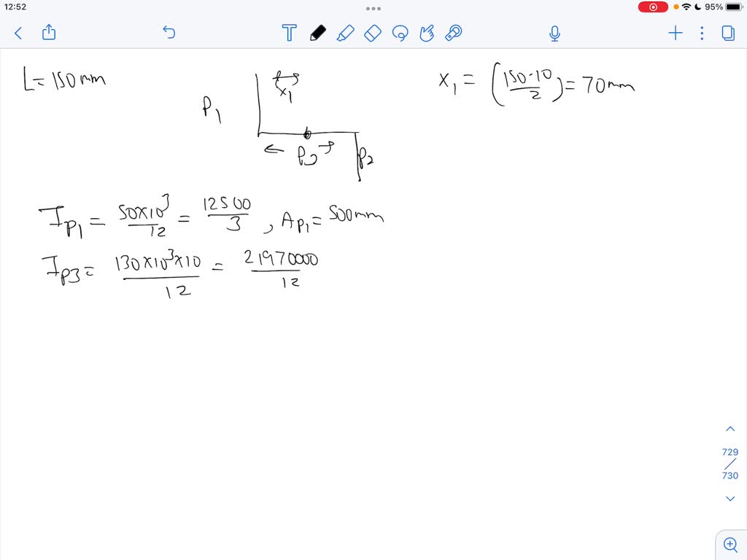Undo the last pen stroke
The width and height of the screenshot is (747, 560).
pyautogui.click(x=169, y=33)
